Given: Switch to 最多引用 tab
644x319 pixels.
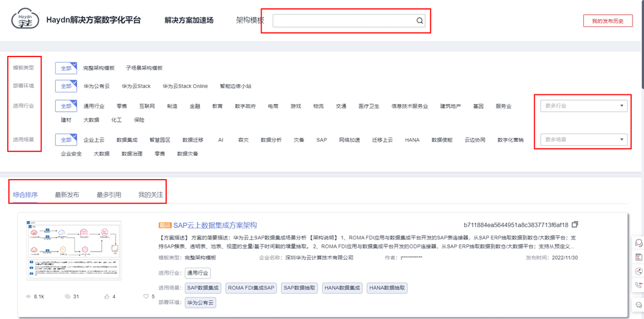Looking at the screenshot, I should (x=109, y=194).
